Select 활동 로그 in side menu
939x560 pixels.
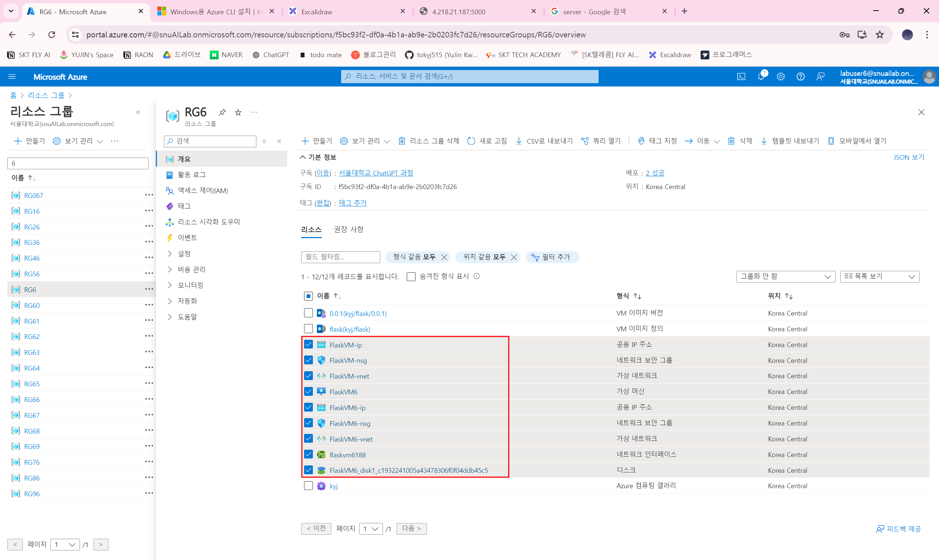[x=191, y=175]
